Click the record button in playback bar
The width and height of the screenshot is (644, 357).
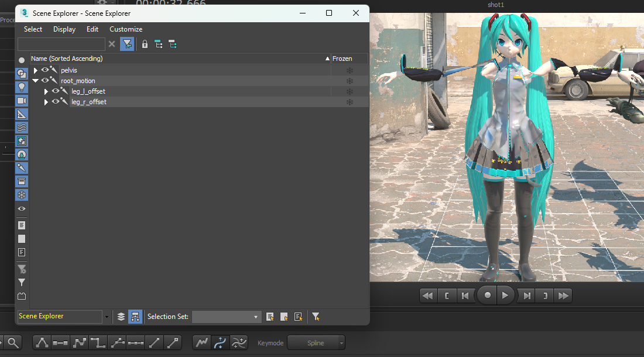coord(487,296)
